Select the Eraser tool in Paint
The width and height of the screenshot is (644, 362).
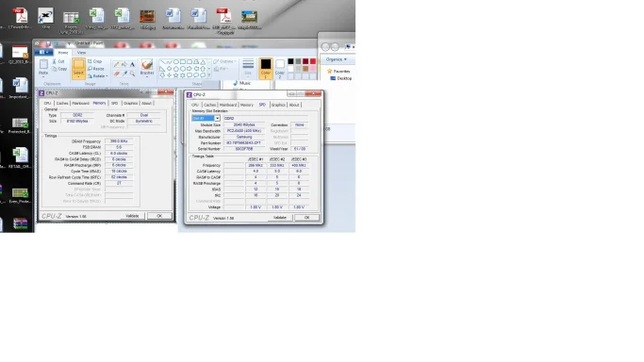pyautogui.click(x=117, y=74)
